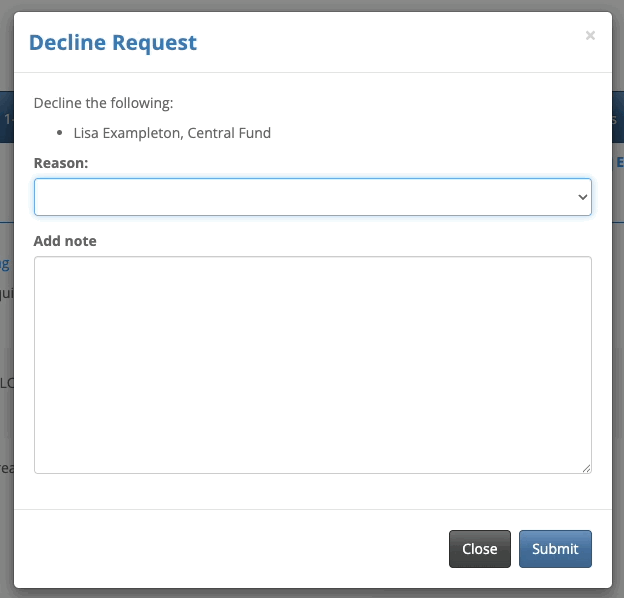Submit the decline request
624x598 pixels.
tap(555, 549)
